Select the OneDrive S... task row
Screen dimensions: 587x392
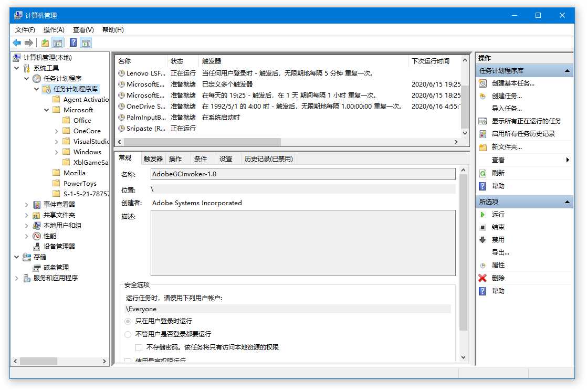coord(289,107)
